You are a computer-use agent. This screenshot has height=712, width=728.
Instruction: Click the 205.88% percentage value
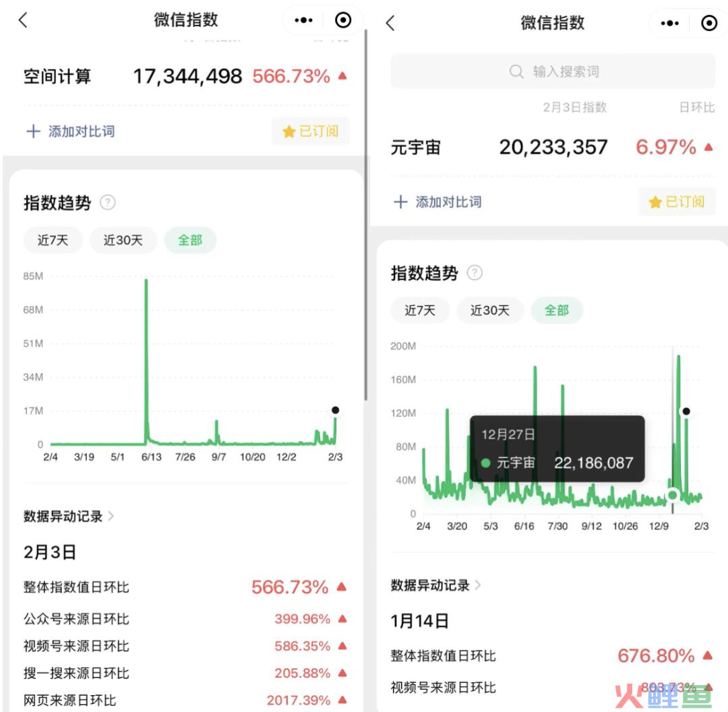pos(302,673)
